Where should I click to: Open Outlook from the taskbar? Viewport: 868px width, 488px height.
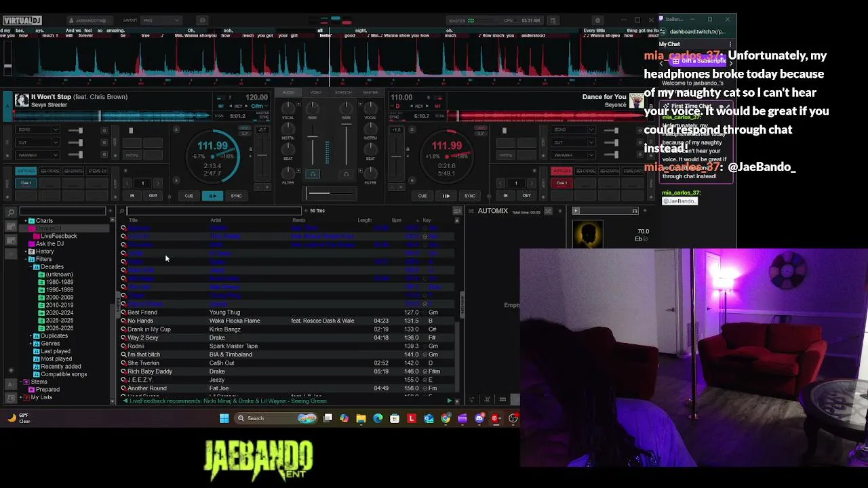pos(429,418)
